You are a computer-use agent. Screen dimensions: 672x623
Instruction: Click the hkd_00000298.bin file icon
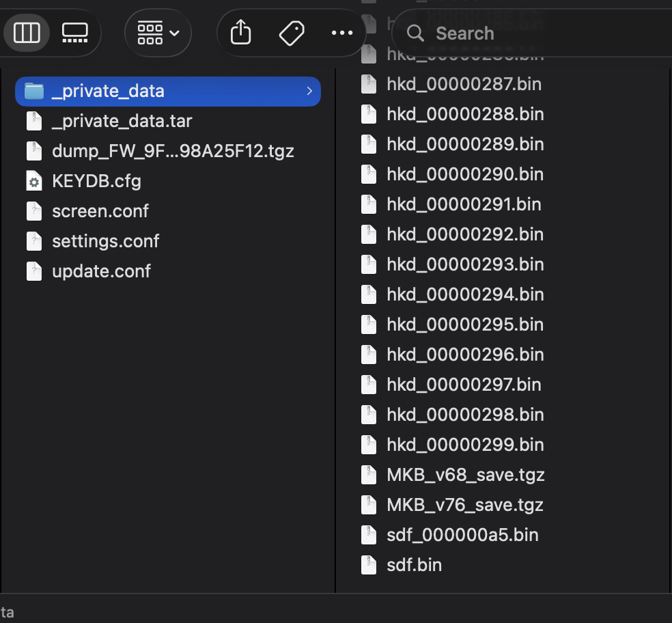pyautogui.click(x=369, y=415)
